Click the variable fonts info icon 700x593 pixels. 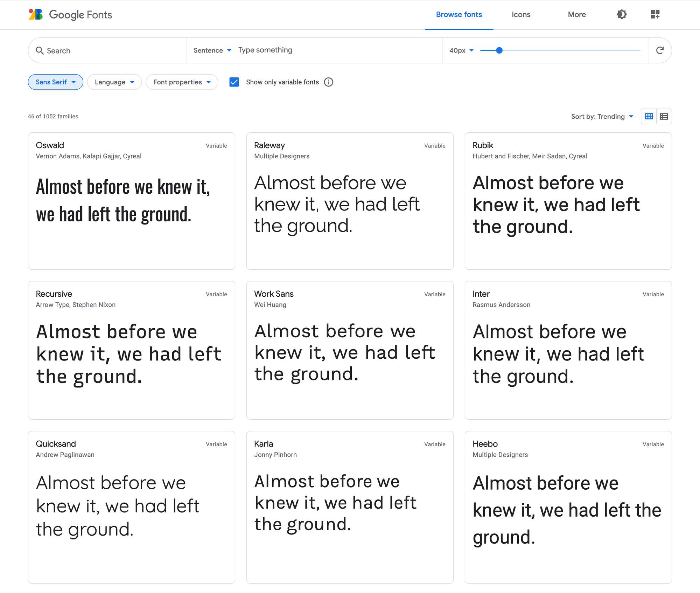tap(328, 82)
